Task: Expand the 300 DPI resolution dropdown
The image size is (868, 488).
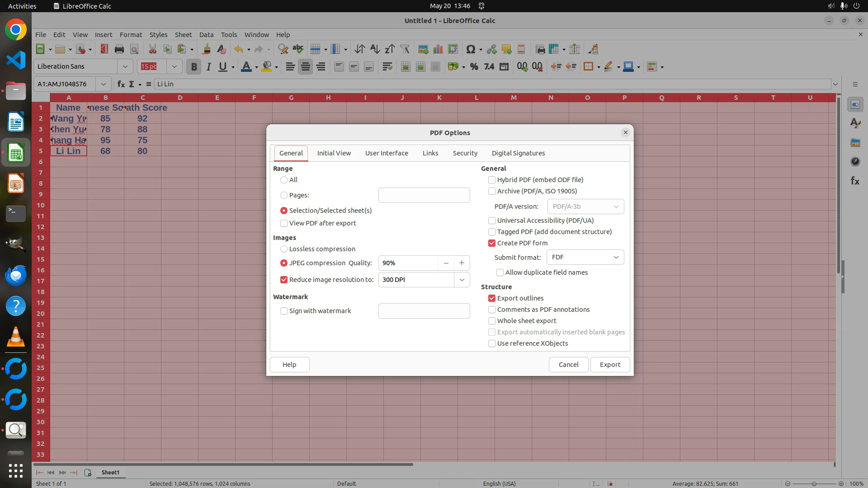Action: coord(462,280)
